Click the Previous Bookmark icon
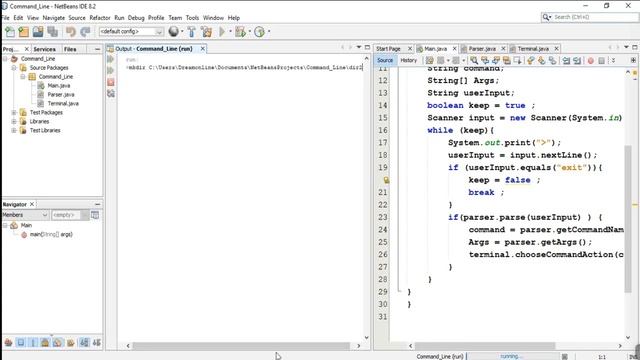Viewport: 640px width, 360px height. coord(531,60)
